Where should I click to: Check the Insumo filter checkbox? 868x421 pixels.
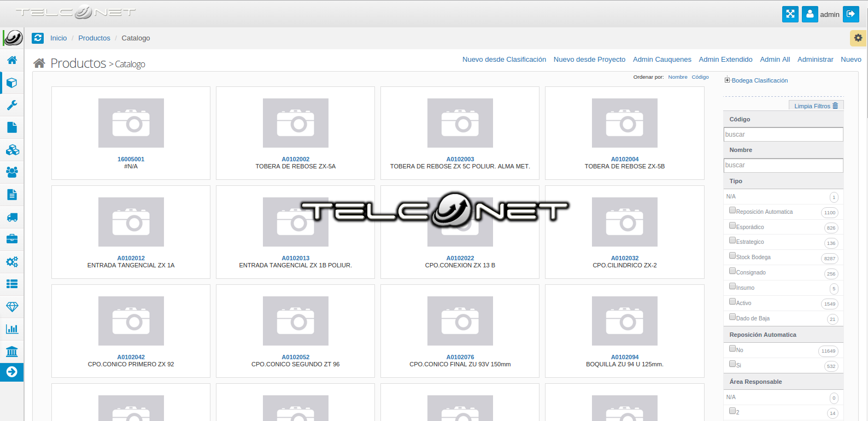point(732,286)
